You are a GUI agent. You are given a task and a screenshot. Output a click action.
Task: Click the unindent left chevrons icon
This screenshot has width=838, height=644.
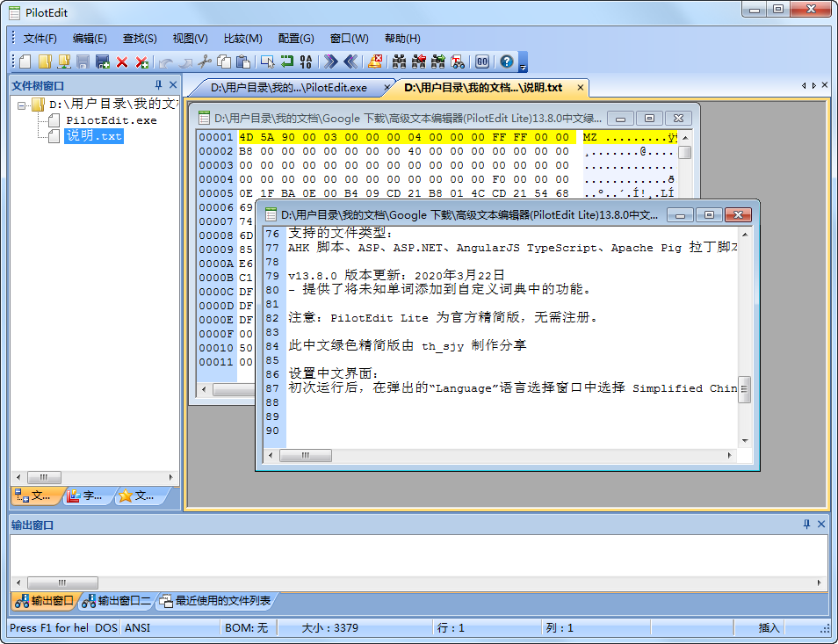coord(350,62)
